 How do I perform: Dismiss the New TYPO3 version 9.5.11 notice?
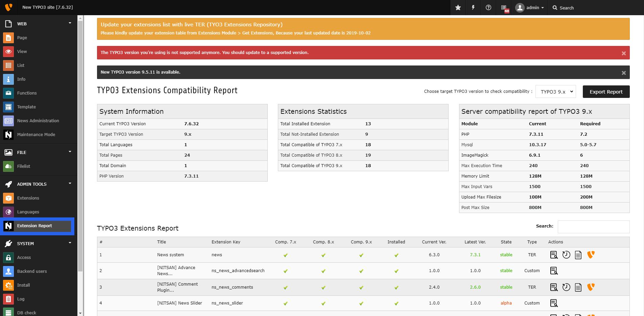624,73
